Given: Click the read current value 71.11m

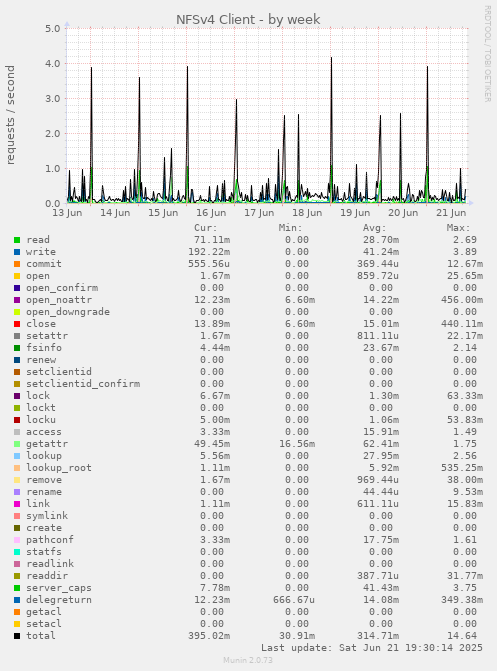Looking at the screenshot, I should [x=212, y=240].
